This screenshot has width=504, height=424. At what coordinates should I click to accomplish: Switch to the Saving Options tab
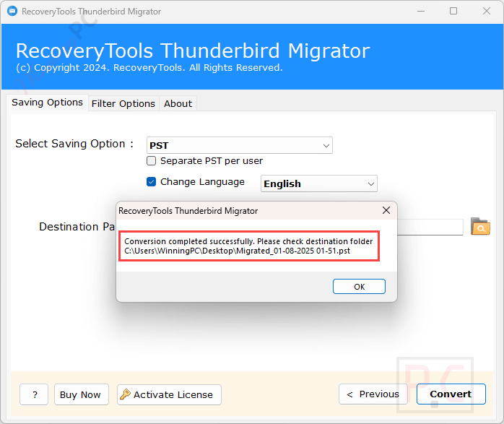(47, 103)
